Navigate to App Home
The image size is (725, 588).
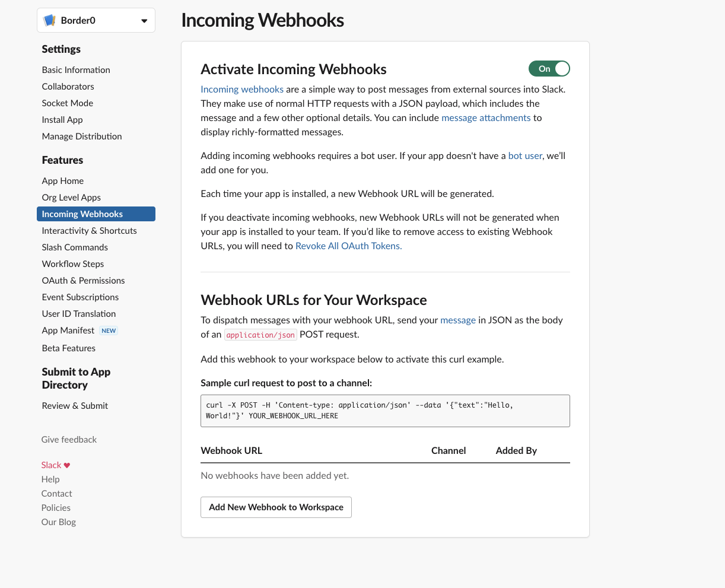(63, 181)
